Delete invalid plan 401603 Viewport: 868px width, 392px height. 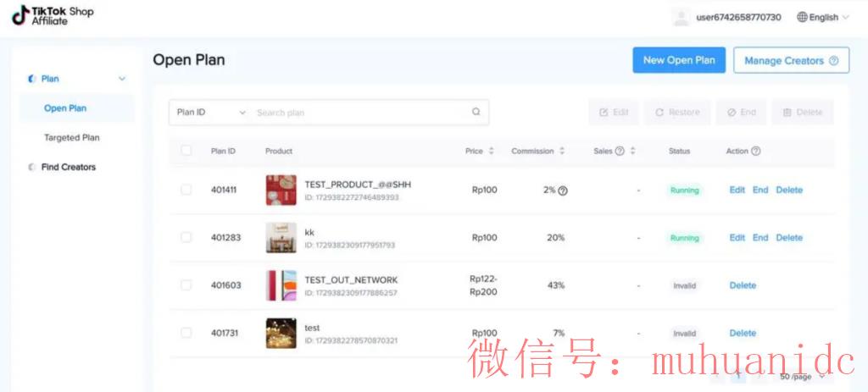click(743, 285)
